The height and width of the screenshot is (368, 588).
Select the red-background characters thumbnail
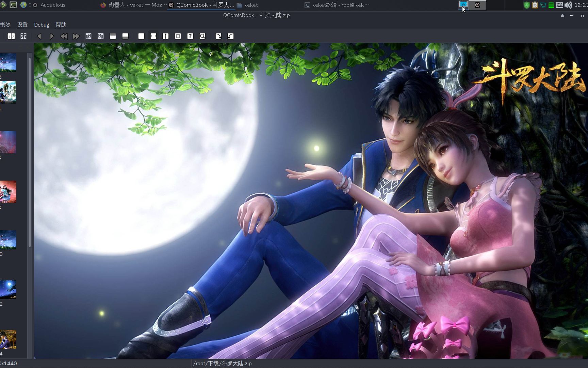pyautogui.click(x=8, y=192)
